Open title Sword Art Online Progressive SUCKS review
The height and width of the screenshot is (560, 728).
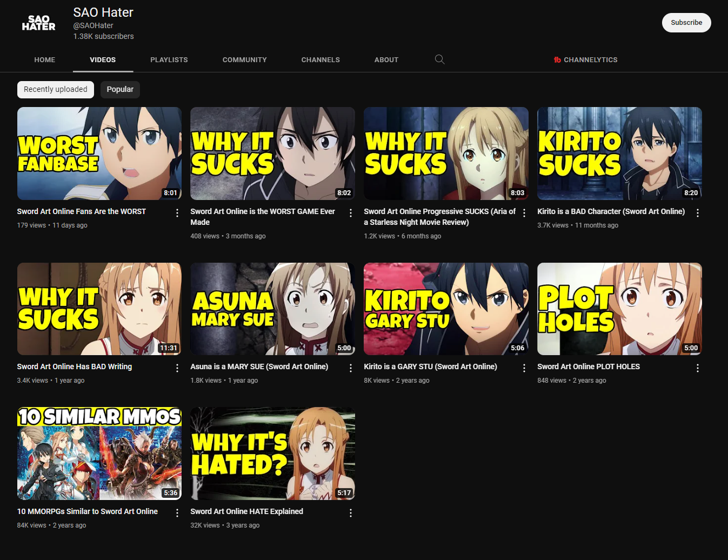pyautogui.click(x=439, y=217)
